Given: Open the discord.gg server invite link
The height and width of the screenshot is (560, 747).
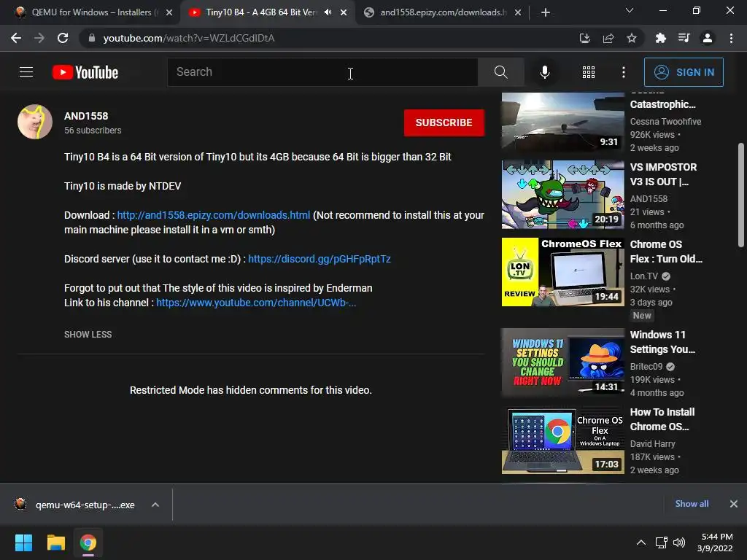Looking at the screenshot, I should (x=320, y=259).
